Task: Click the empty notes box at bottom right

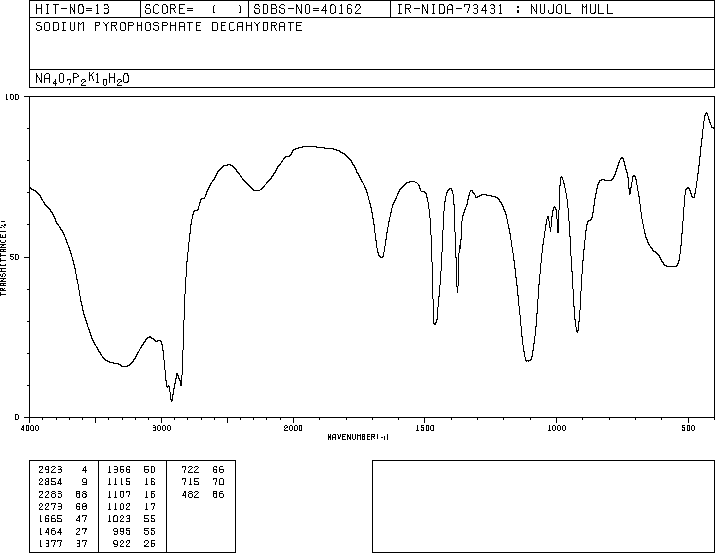Action: coord(544,506)
